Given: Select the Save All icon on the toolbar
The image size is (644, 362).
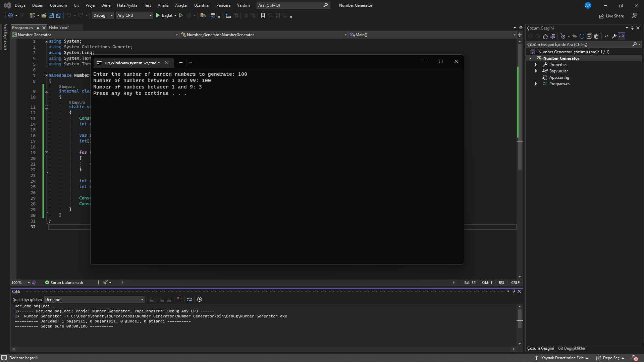Looking at the screenshot, I should coord(58,15).
